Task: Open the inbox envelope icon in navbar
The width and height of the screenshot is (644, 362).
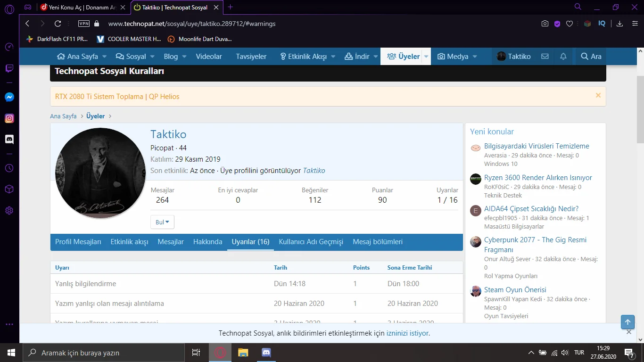Action: [x=545, y=57]
